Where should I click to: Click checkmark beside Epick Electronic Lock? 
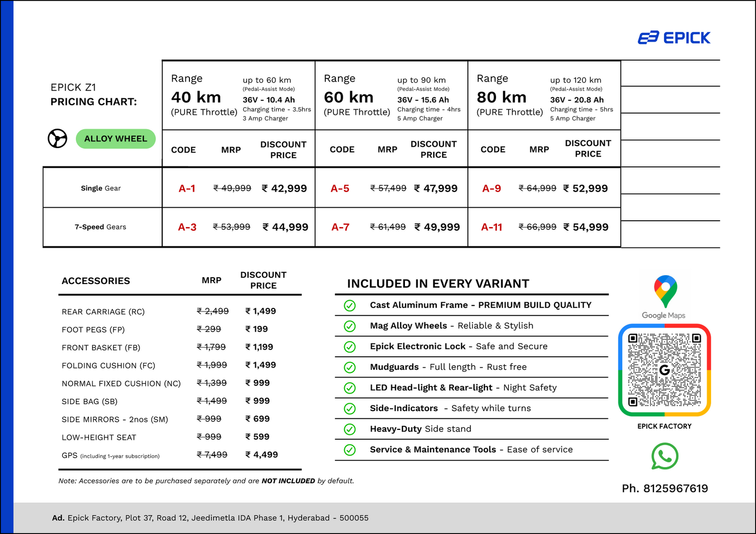(350, 347)
